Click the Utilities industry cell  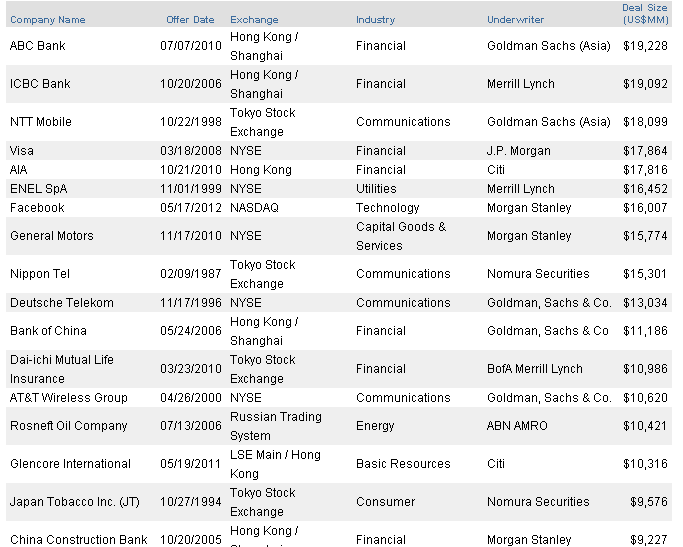[376, 189]
